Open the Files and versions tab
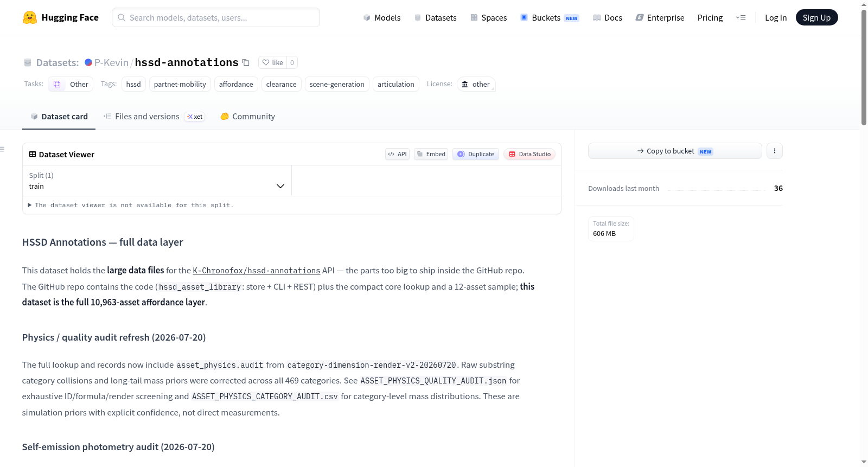This screenshot has height=467, width=868. (x=154, y=117)
